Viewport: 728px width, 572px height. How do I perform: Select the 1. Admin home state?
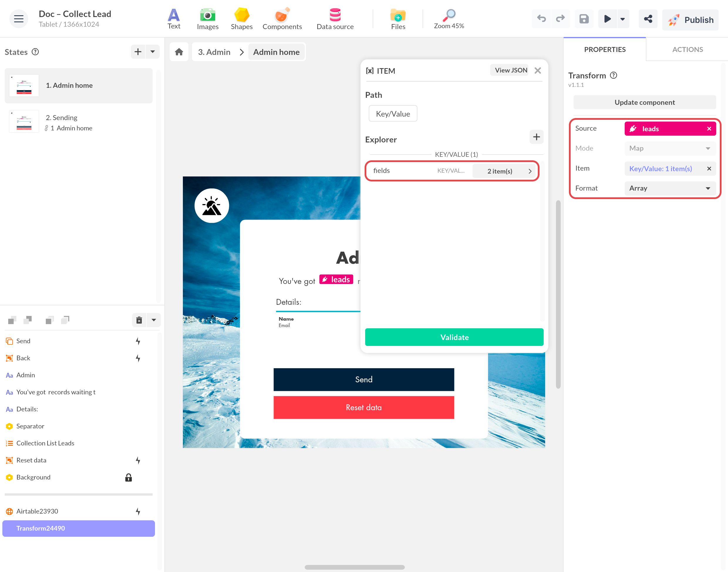(x=78, y=86)
